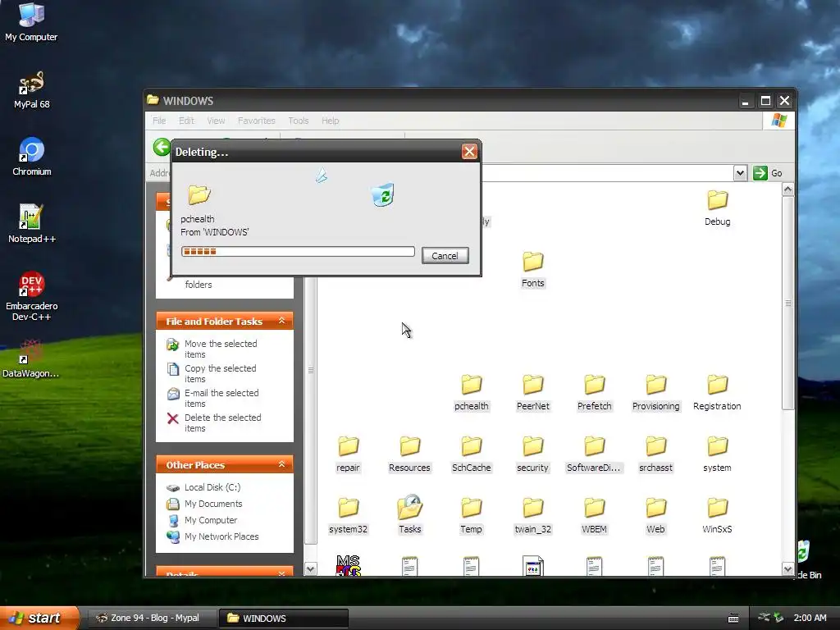Select the Notepad++ desktop shortcut
The image size is (840, 630).
click(x=31, y=224)
